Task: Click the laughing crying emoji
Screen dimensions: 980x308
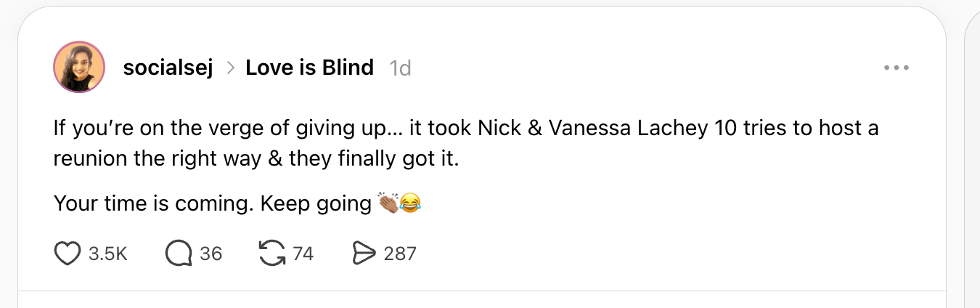Action: 411,203
